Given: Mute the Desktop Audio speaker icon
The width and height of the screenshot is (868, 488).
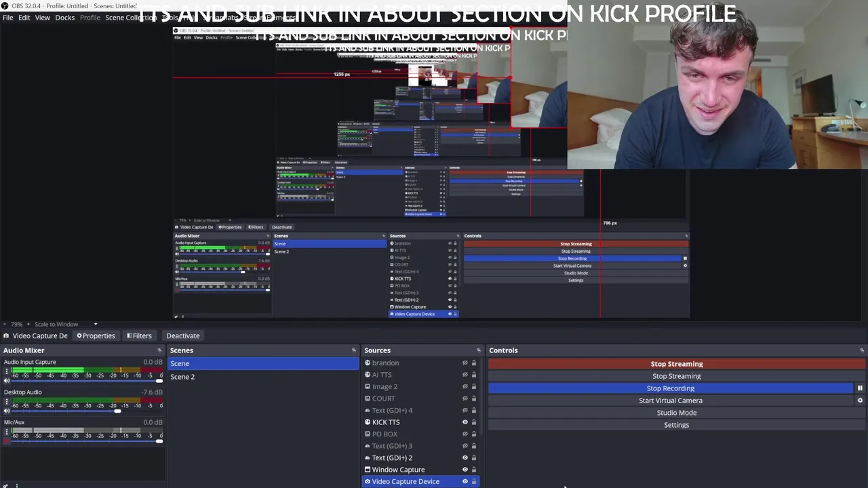Looking at the screenshot, I should pyautogui.click(x=7, y=411).
